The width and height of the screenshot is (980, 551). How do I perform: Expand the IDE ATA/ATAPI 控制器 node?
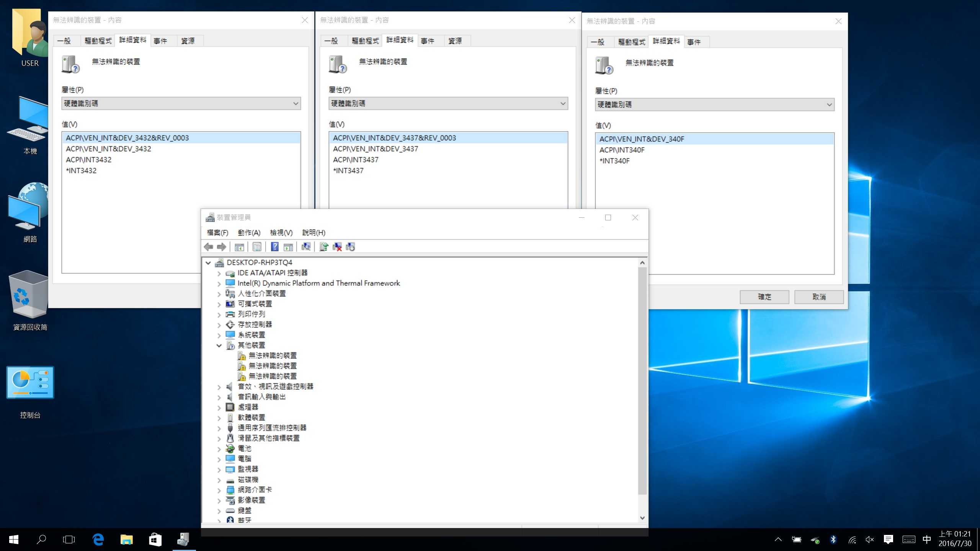pos(219,273)
